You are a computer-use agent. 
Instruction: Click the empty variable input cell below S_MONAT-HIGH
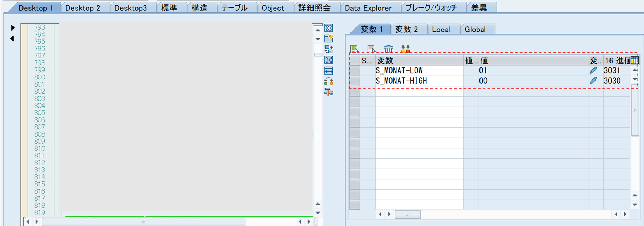419,91
